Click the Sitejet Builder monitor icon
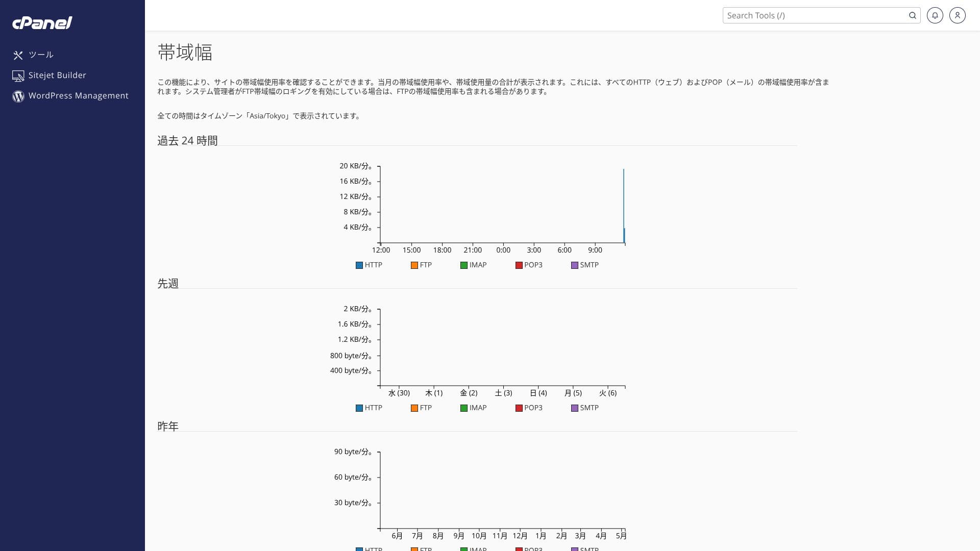Screen dimensions: 980x551 coord(18,76)
